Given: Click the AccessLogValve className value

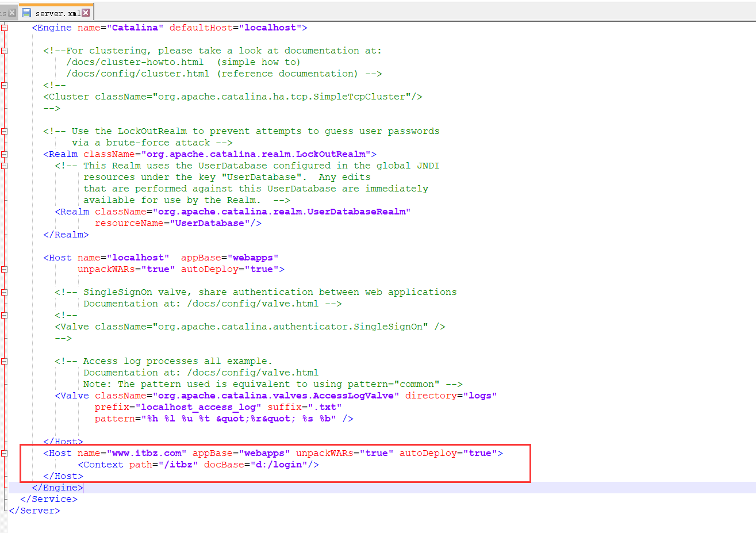Looking at the screenshot, I should pyautogui.click(x=276, y=396).
